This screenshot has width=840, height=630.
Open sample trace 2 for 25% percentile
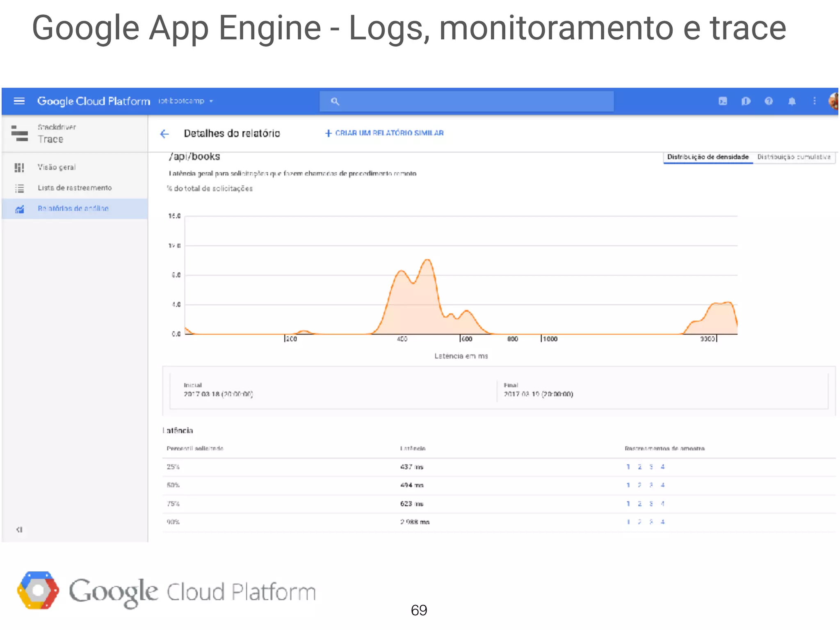(639, 467)
